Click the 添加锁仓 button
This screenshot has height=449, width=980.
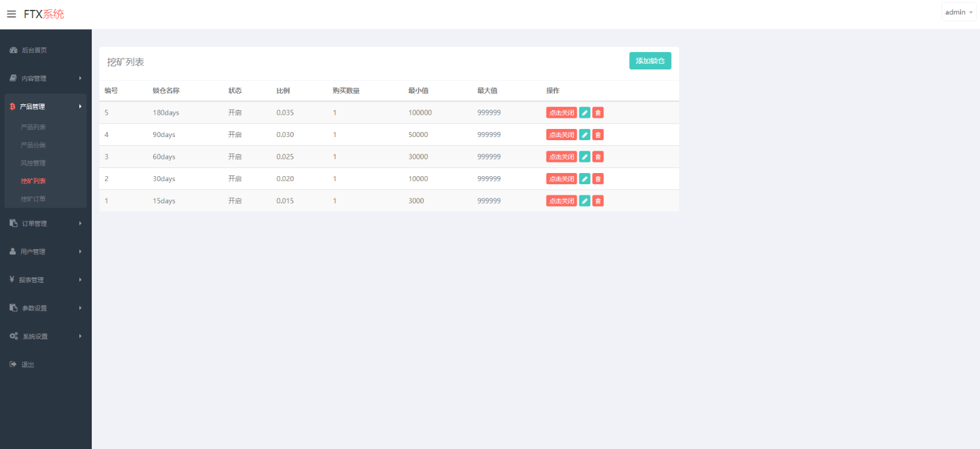point(650,61)
